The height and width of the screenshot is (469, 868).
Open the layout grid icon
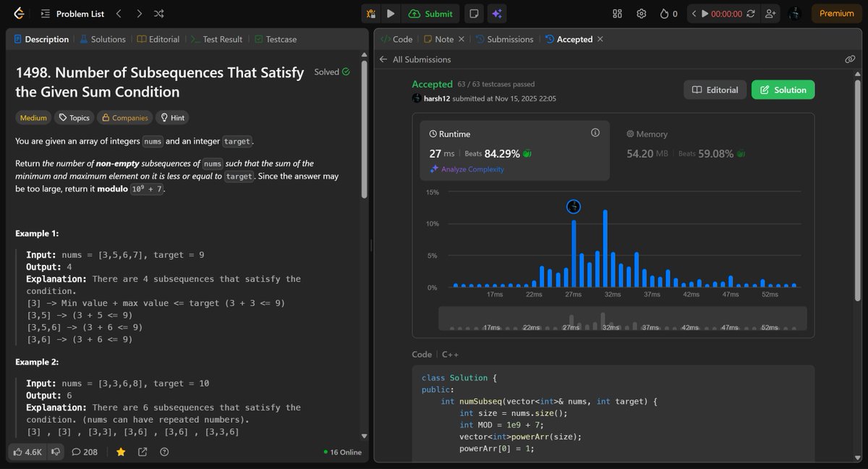click(618, 13)
